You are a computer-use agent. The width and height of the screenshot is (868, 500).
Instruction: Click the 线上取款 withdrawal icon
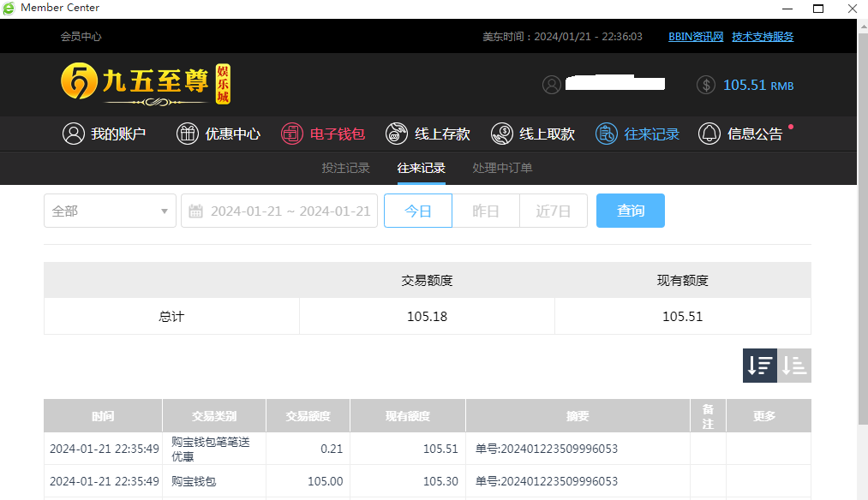502,134
